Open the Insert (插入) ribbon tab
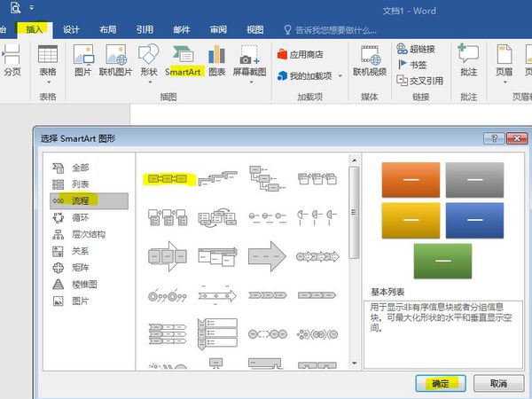532x399 pixels. pyautogui.click(x=35, y=30)
